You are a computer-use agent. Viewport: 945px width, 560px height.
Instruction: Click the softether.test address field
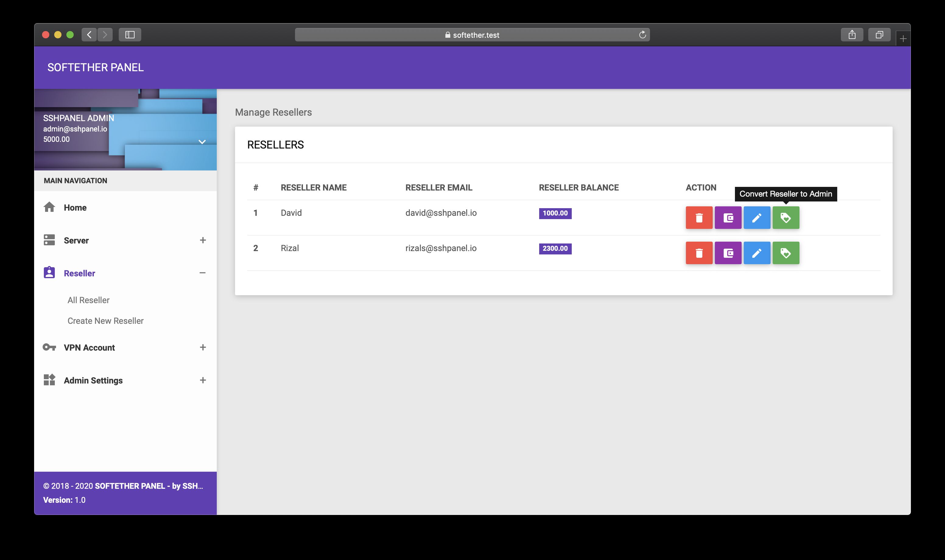[472, 35]
